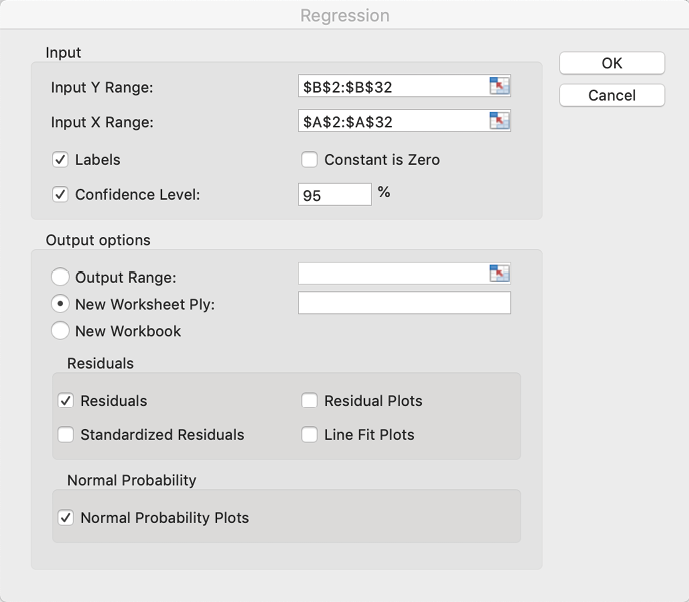Screen dimensions: 689x602
Task: Click the confidence level percentage field
Action: click(335, 195)
